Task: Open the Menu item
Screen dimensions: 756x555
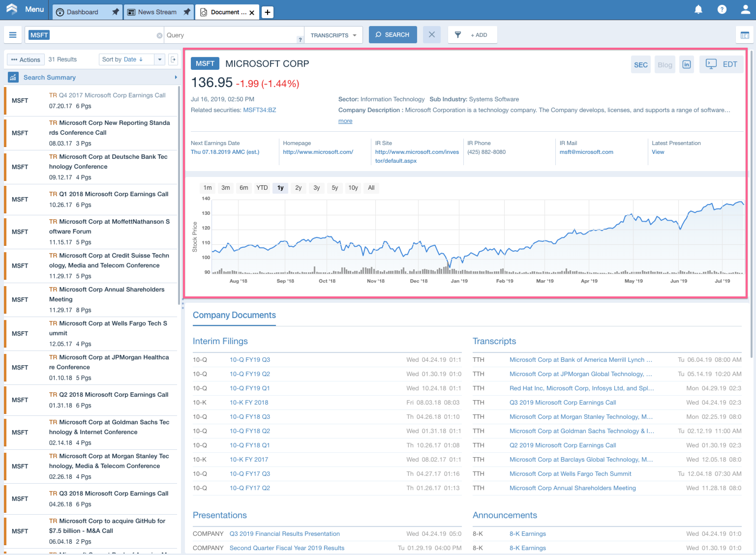Action: (34, 9)
